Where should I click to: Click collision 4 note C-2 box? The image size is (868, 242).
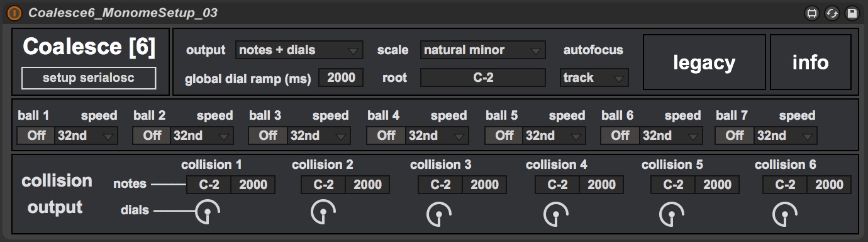click(x=557, y=185)
